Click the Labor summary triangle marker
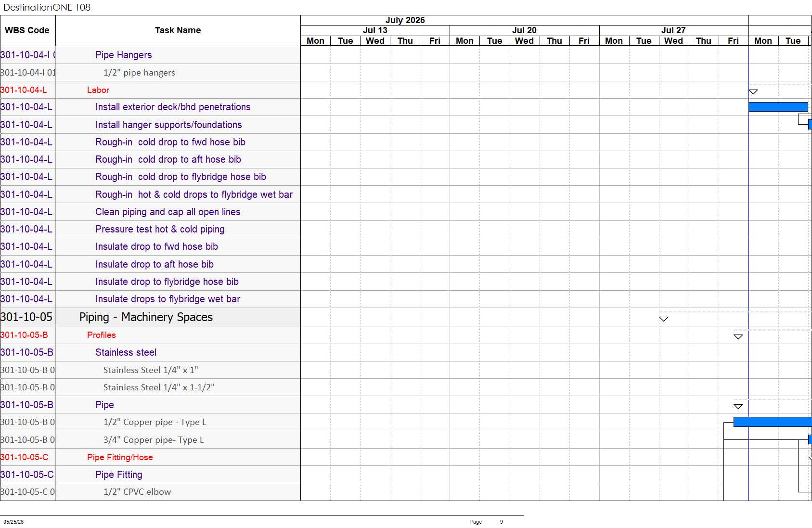The image size is (812, 528). (x=753, y=91)
